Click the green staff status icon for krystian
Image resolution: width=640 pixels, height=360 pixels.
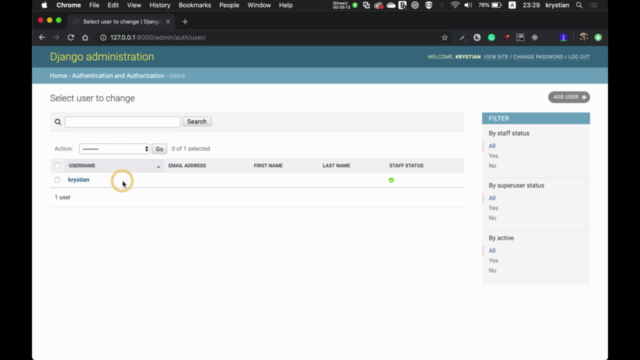pyautogui.click(x=391, y=180)
